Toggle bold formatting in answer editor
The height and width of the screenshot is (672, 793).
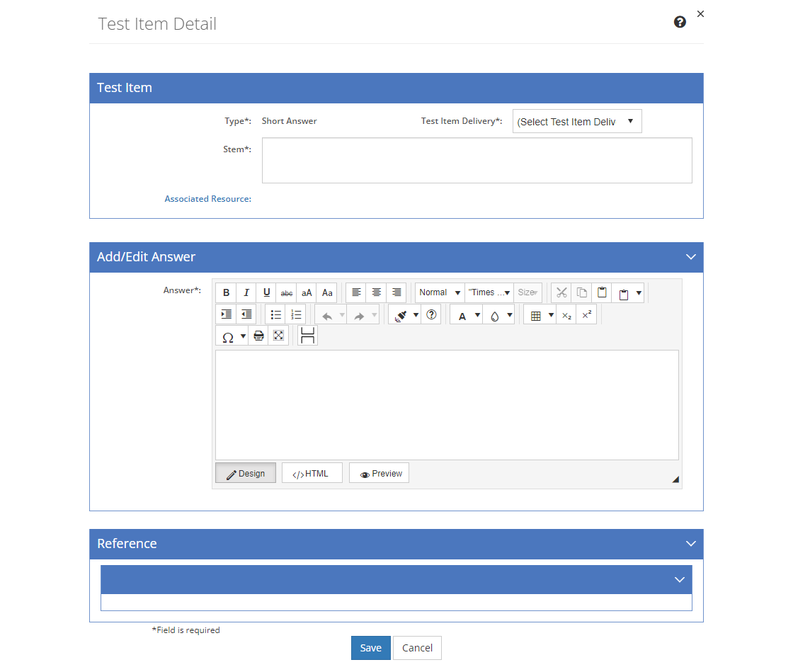(x=226, y=292)
